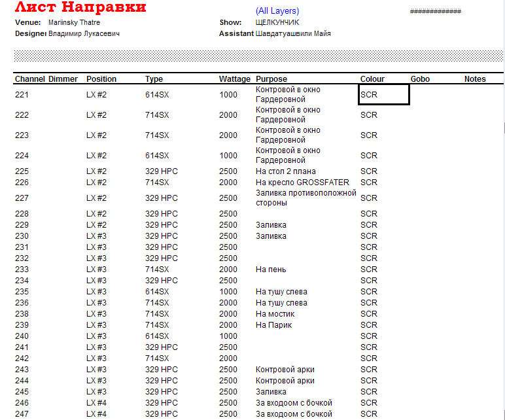Click the show name 'ЩЕЛКУНЧИК'
Screen dimensions: 505x420
[x=277, y=22]
